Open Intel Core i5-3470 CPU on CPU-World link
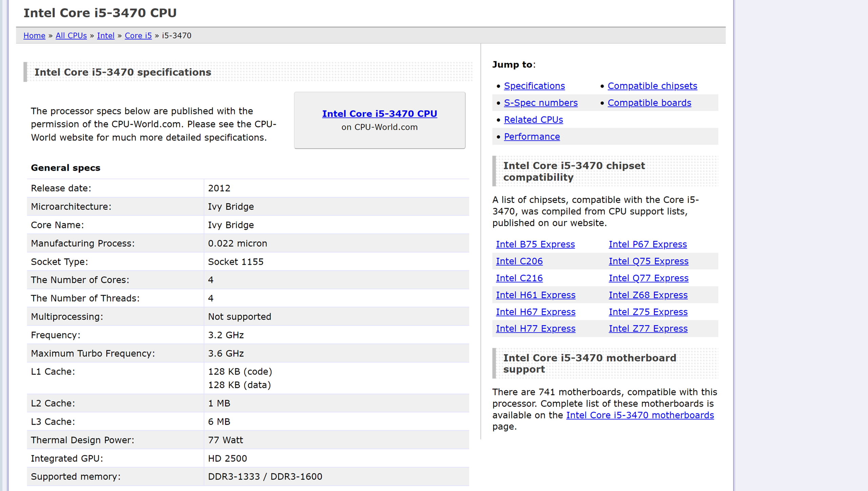The height and width of the screenshot is (491, 868). pyautogui.click(x=379, y=114)
